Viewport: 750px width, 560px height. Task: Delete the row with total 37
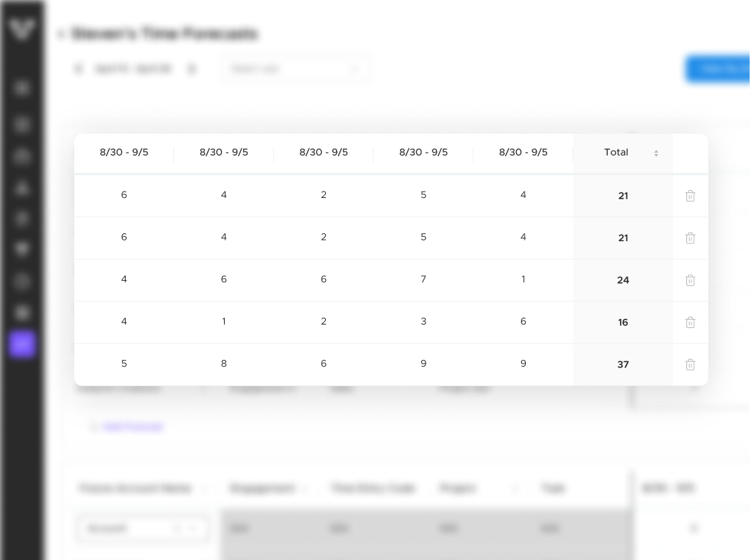click(x=690, y=365)
